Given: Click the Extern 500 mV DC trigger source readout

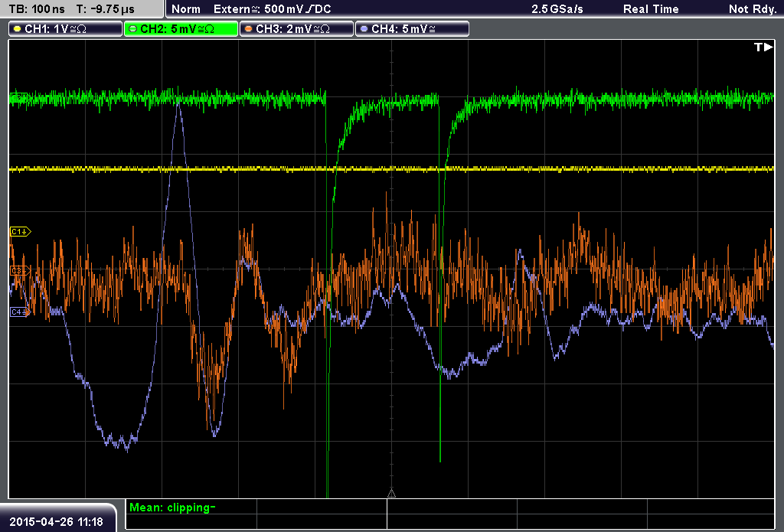Looking at the screenshot, I should coord(272,9).
